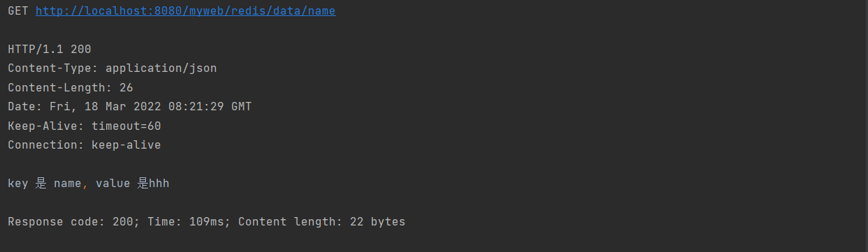Click the keep-alive connection value
This screenshot has height=252, width=868.
(126, 145)
